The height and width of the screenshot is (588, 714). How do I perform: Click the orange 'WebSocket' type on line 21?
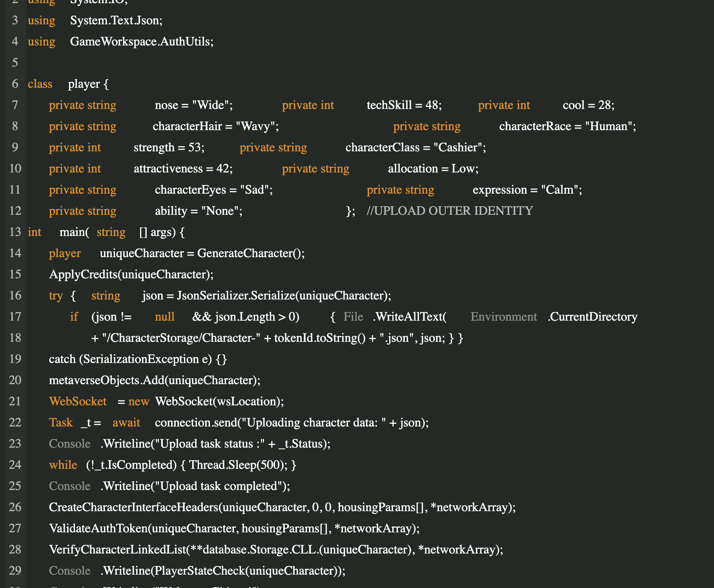coord(78,401)
